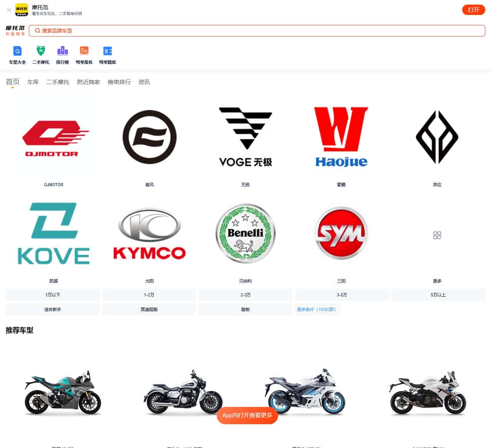Image resolution: width=491 pixels, height=448 pixels.
Task: Click the 摩托范 site logo
Action: click(15, 31)
